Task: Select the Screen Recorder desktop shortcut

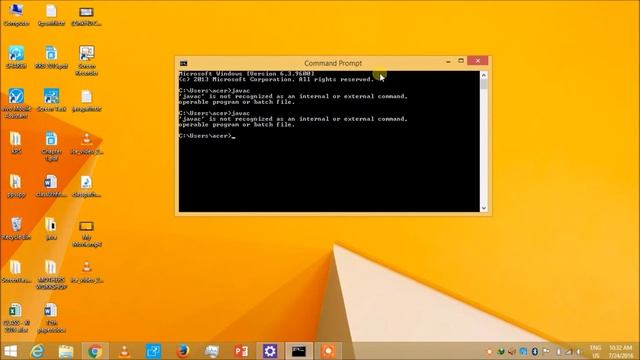Action: pyautogui.click(x=87, y=60)
